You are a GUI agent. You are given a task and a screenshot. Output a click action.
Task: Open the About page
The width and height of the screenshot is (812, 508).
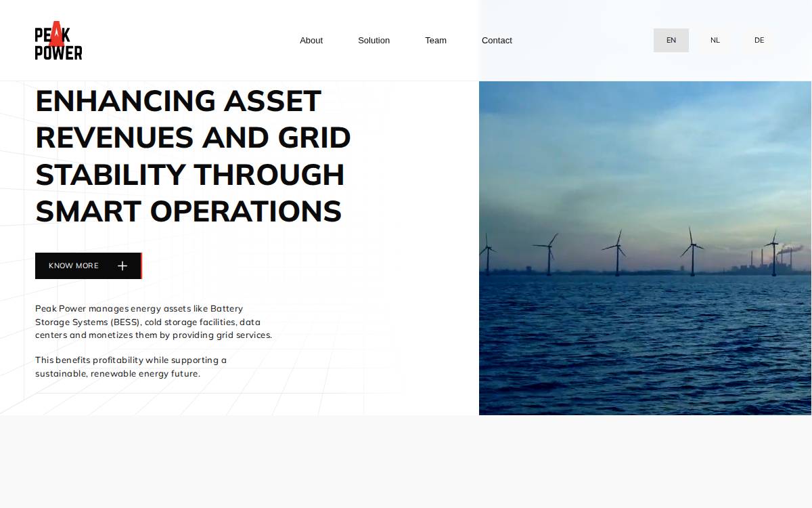pyautogui.click(x=311, y=41)
